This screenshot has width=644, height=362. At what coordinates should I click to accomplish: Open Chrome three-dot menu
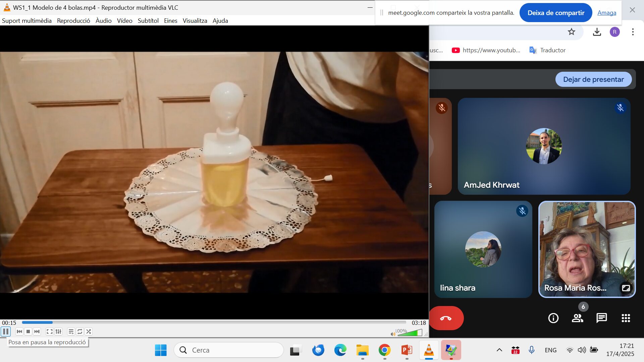pyautogui.click(x=633, y=32)
